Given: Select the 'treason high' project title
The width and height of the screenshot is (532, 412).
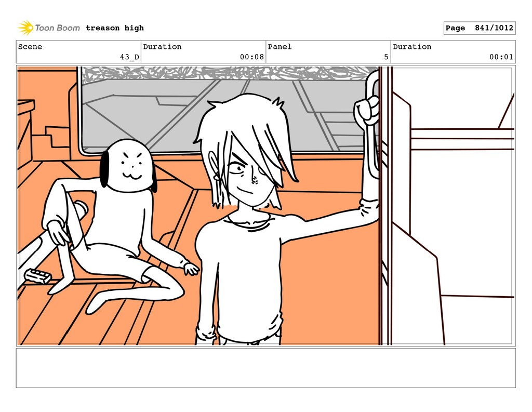Looking at the screenshot, I should pyautogui.click(x=115, y=28).
